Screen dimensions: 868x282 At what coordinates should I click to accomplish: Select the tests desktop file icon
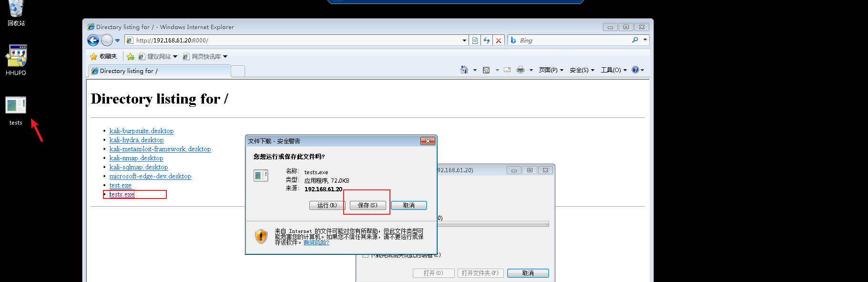(x=16, y=111)
